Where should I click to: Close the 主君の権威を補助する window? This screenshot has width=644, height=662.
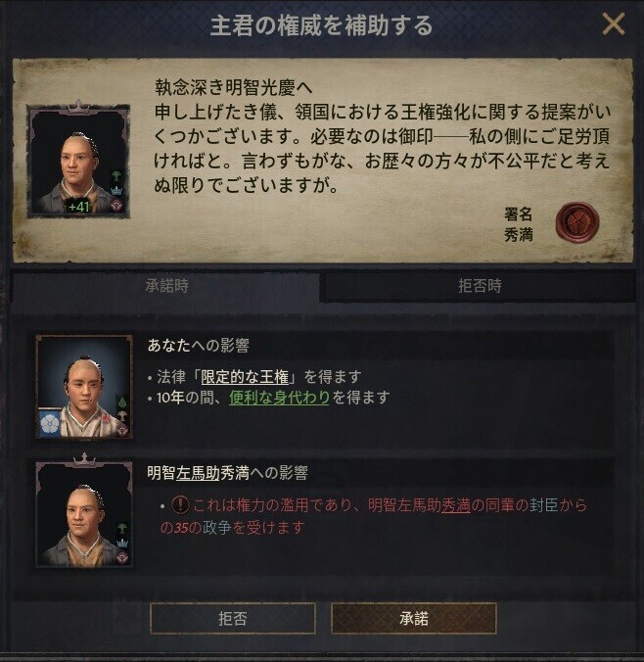614,24
